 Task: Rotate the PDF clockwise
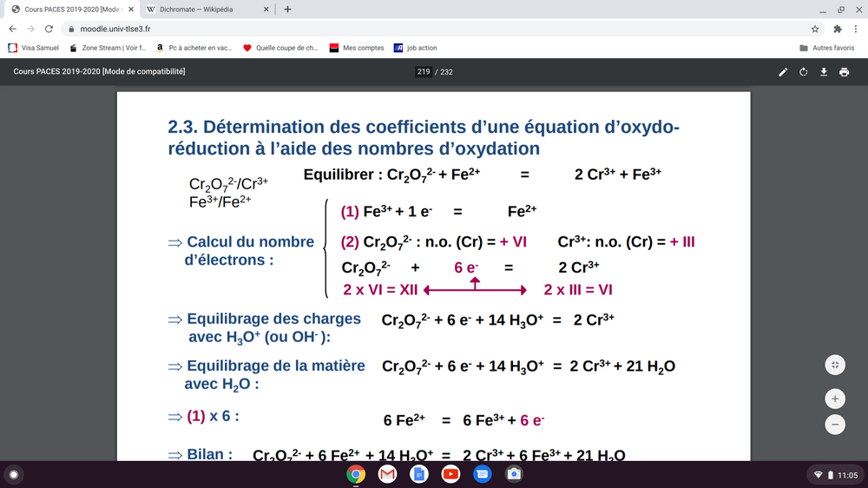(x=804, y=72)
